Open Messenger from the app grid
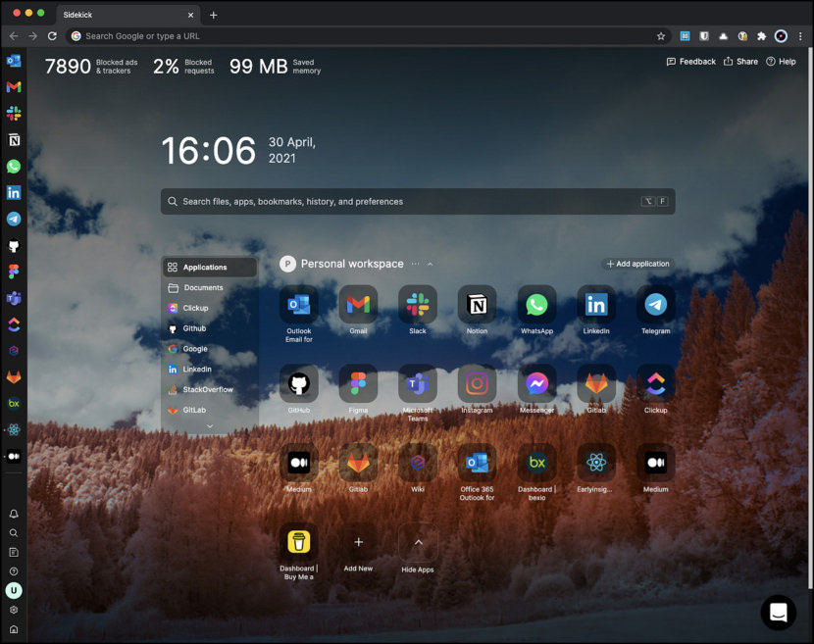Image resolution: width=814 pixels, height=644 pixels. (x=536, y=383)
